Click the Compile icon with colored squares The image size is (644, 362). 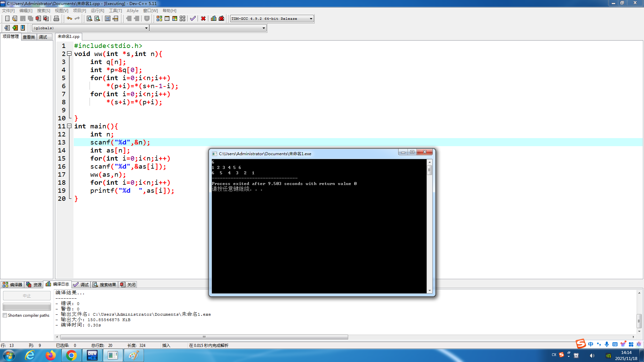[159, 18]
